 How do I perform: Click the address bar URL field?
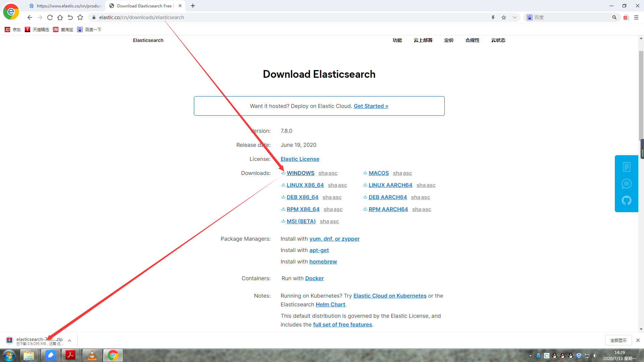(x=288, y=17)
